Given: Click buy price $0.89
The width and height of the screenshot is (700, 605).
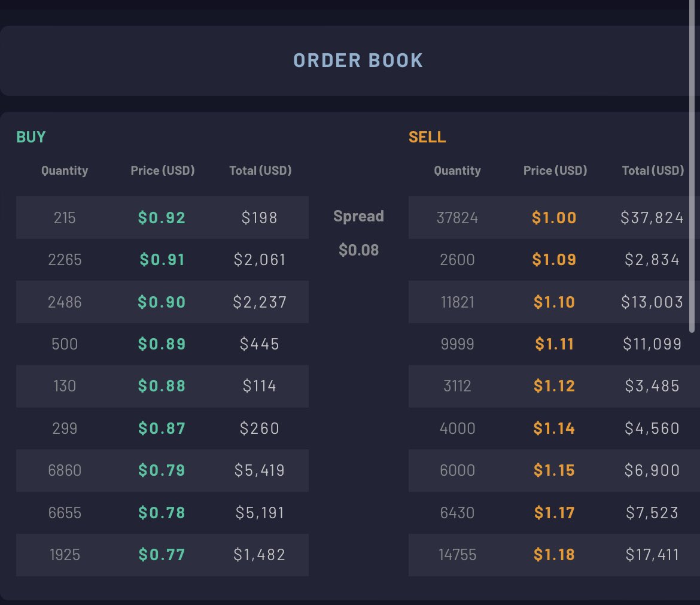Looking at the screenshot, I should pyautogui.click(x=162, y=344).
